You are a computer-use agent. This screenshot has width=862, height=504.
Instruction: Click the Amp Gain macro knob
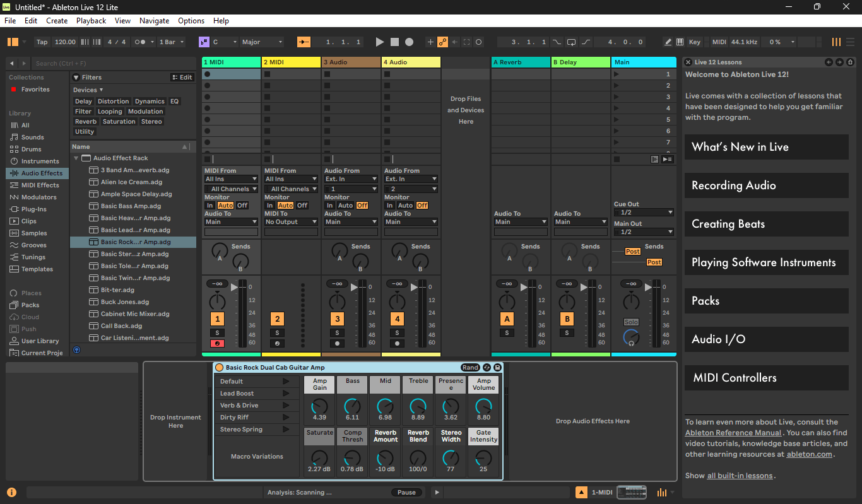pos(320,406)
